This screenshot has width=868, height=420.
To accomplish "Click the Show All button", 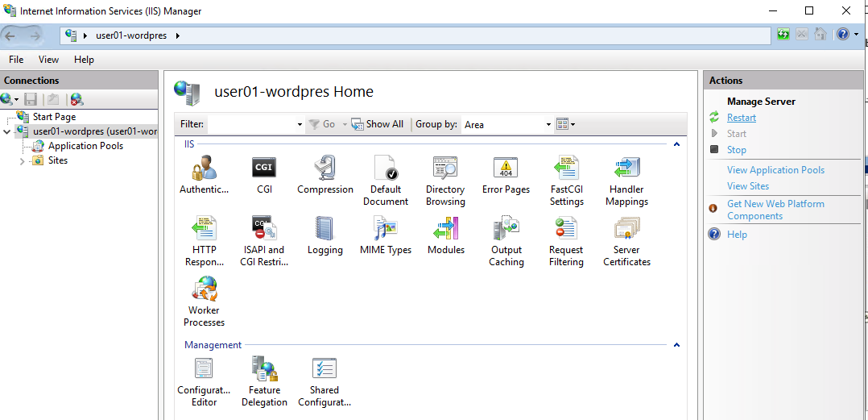I will (378, 124).
